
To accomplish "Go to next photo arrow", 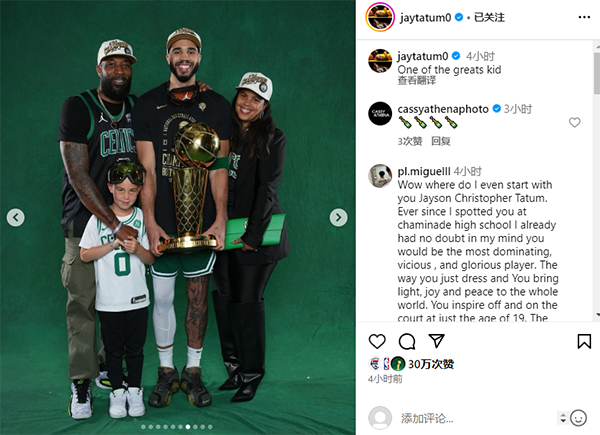I will 338,217.
